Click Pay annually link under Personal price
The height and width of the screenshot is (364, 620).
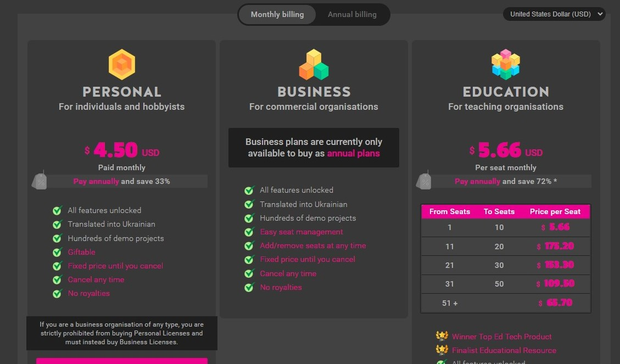[96, 181]
